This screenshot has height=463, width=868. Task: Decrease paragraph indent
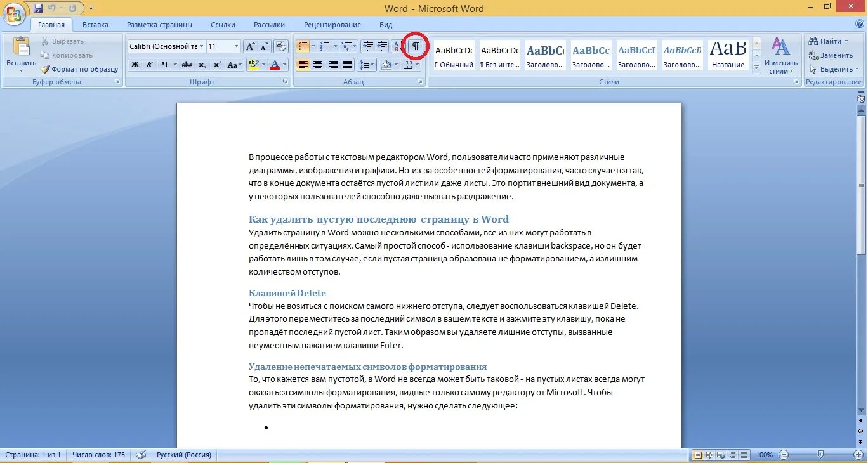(368, 46)
